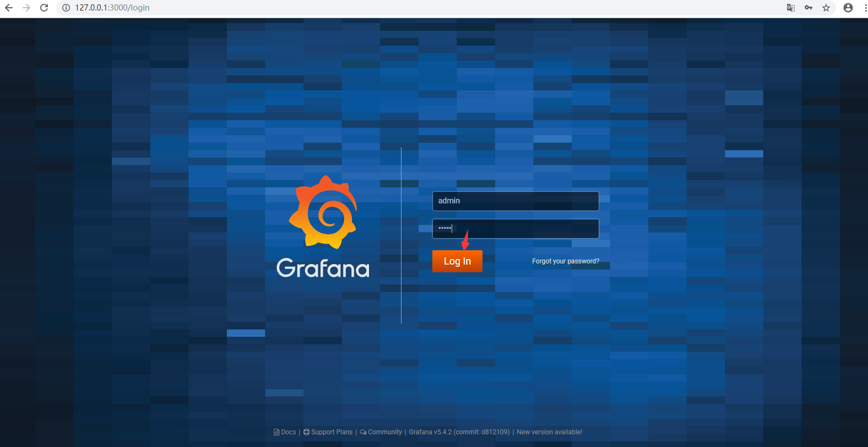Visit the Community footer link
Image resolution: width=868 pixels, height=447 pixels.
coord(381,432)
